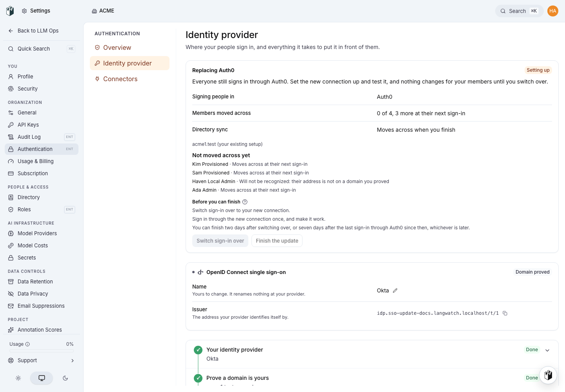Open the floating LangWatch chat widget
This screenshot has height=392, width=565.
pyautogui.click(x=548, y=375)
